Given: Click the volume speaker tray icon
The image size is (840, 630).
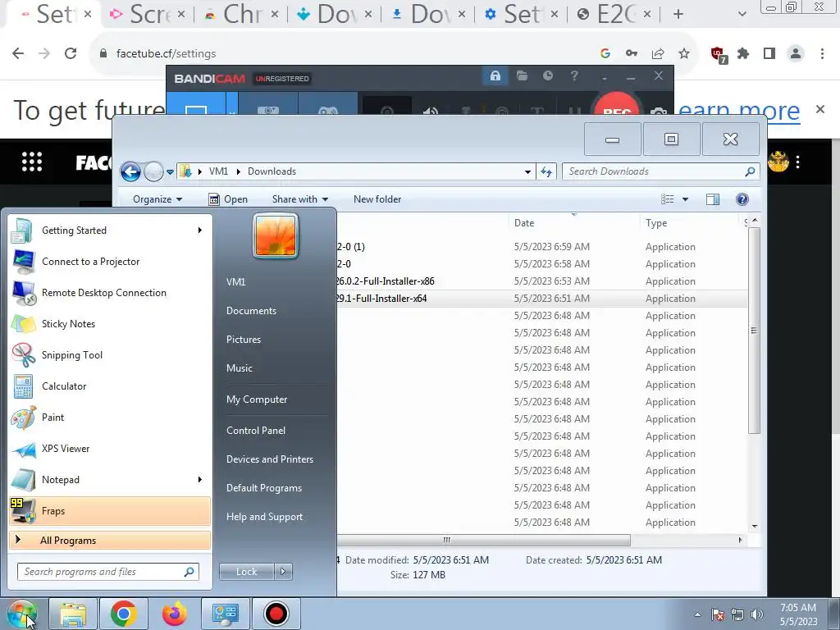Looking at the screenshot, I should [757, 614].
